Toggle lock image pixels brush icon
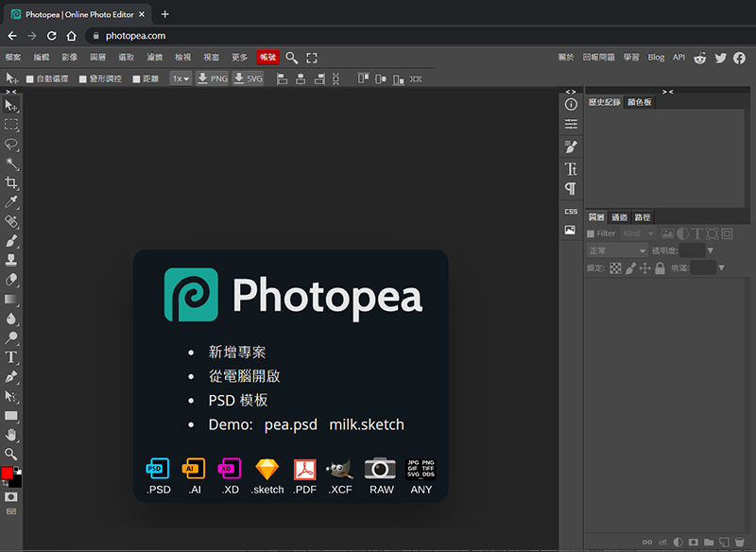This screenshot has width=756, height=552. [630, 268]
